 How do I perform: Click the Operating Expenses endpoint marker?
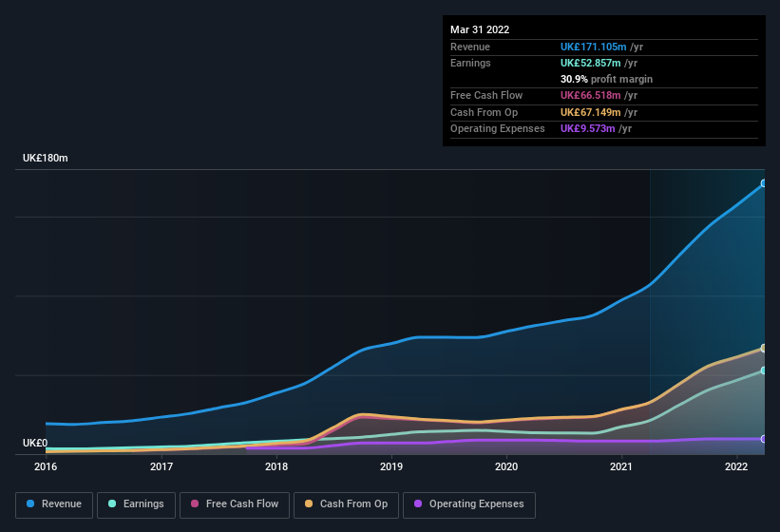click(764, 439)
